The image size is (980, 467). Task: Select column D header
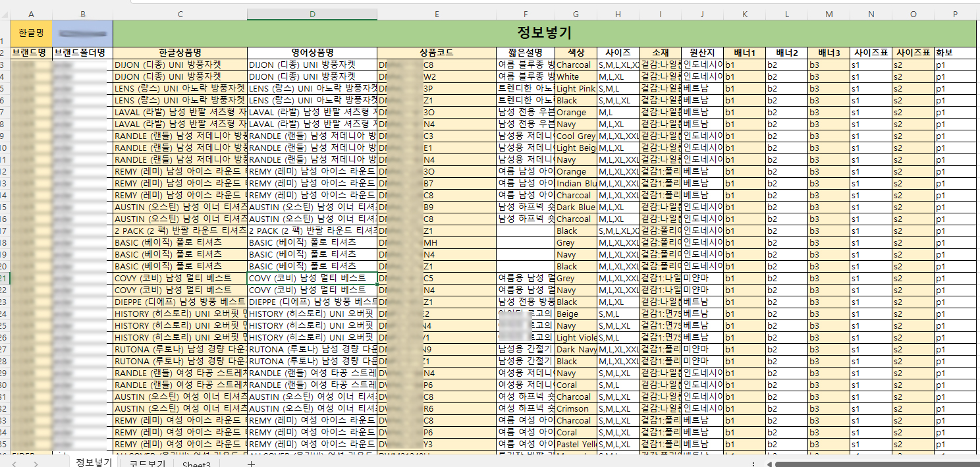pos(312,14)
